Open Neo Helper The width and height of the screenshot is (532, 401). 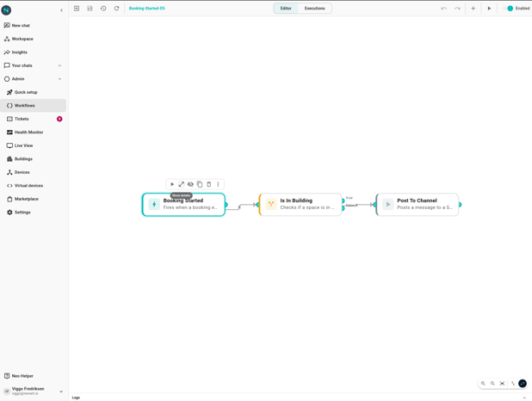click(34, 376)
